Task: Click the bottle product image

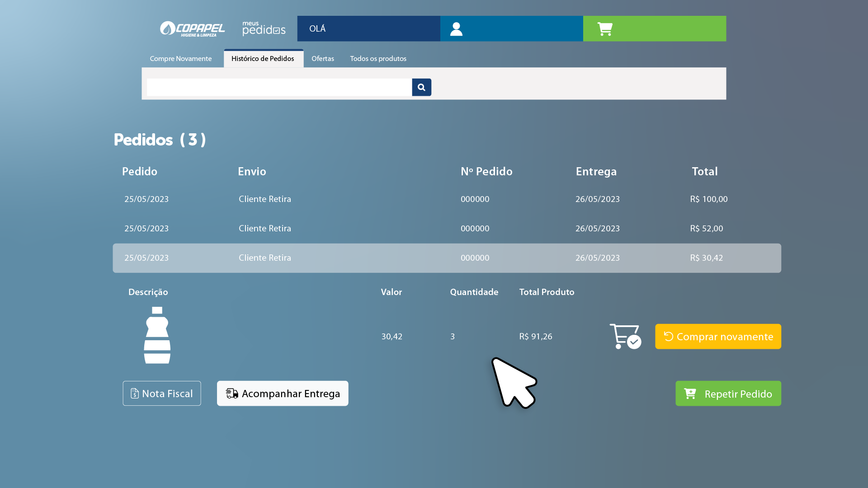Action: pyautogui.click(x=157, y=335)
